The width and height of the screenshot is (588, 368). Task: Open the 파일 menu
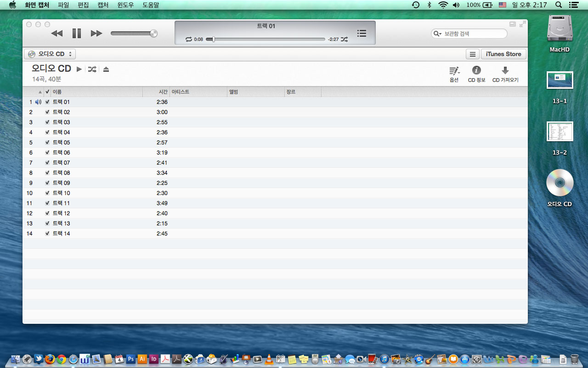click(x=63, y=5)
